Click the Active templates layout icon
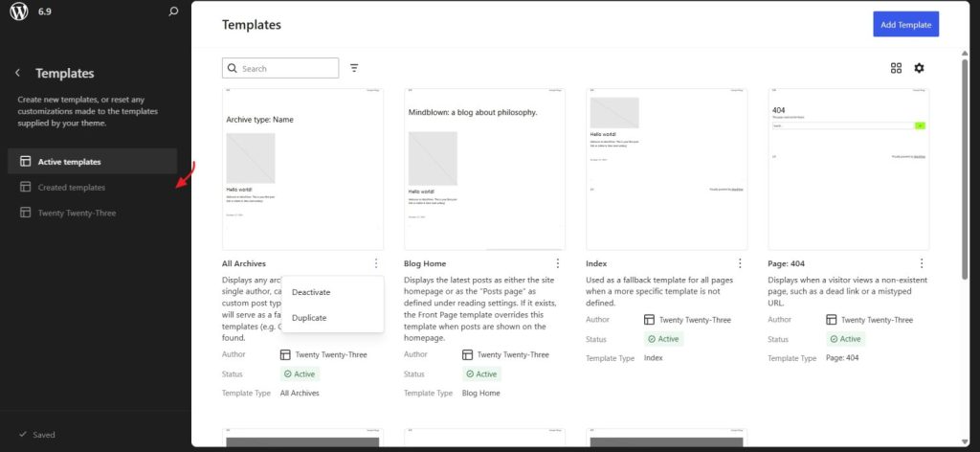This screenshot has height=452, width=980. 26,161
